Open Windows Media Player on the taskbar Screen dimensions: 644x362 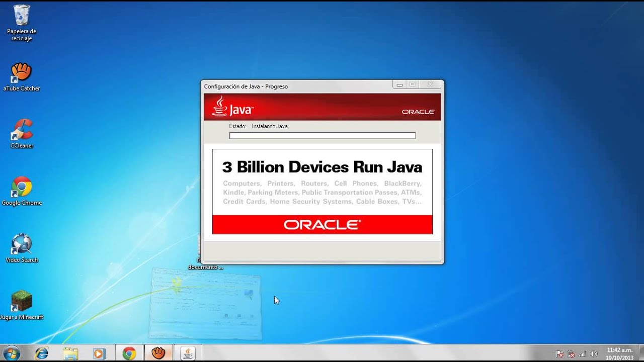[99, 353]
